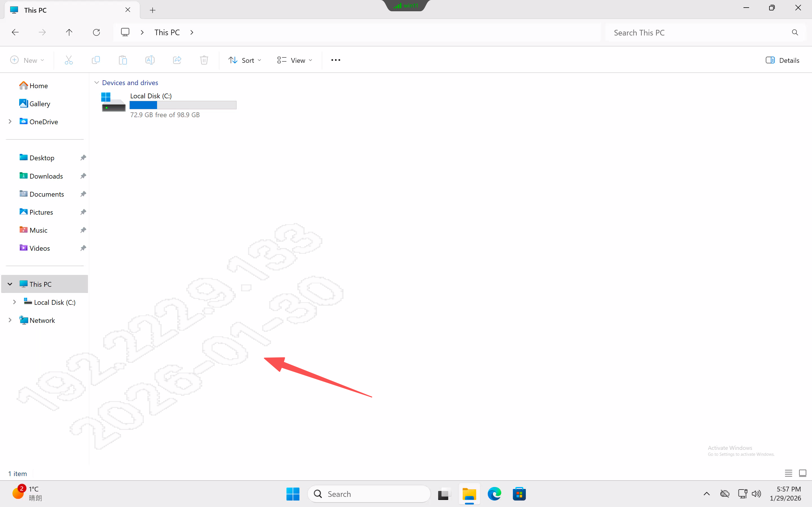Click the search magnifier icon
Viewport: 812px width, 507px height.
795,32
